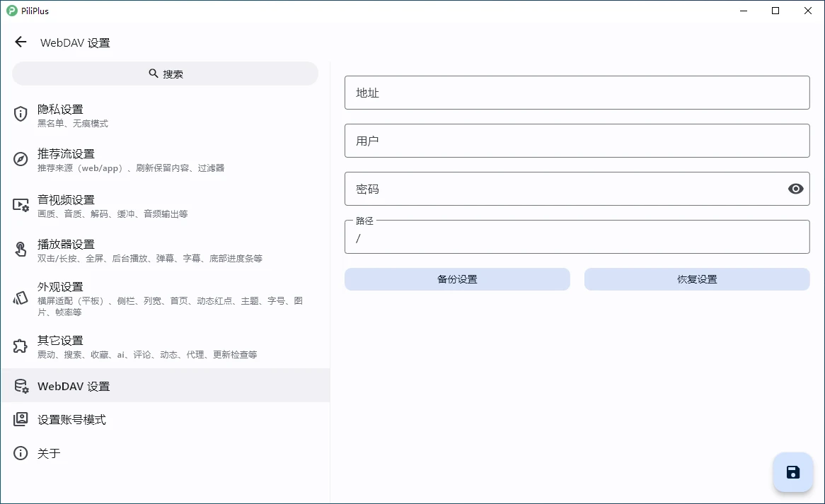Click the PiliPlus logo in title bar

point(13,11)
